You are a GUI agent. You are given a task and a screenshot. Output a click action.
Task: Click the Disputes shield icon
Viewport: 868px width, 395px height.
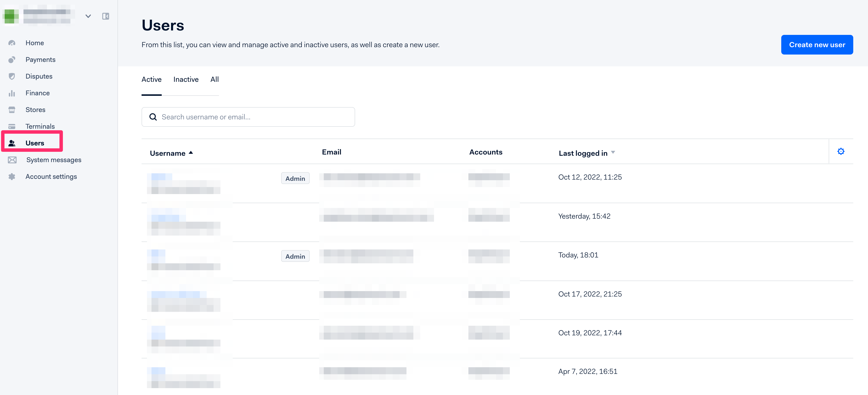pos(12,76)
